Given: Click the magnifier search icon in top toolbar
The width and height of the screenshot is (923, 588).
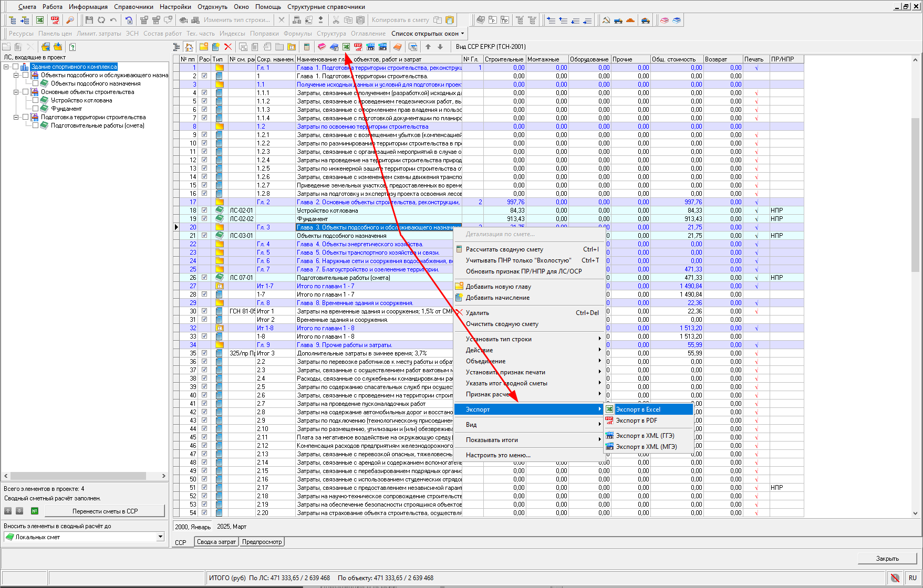Looking at the screenshot, I should [69, 20].
